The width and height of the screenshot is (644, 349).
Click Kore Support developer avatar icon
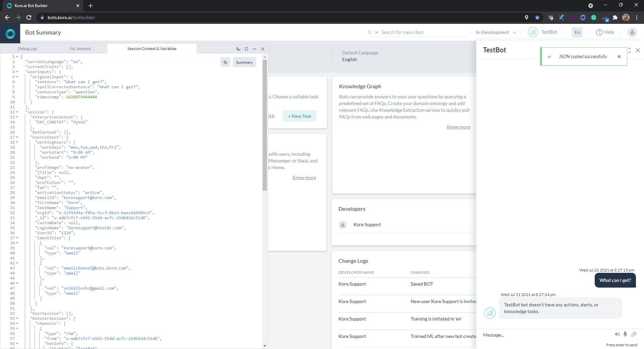pyautogui.click(x=343, y=225)
